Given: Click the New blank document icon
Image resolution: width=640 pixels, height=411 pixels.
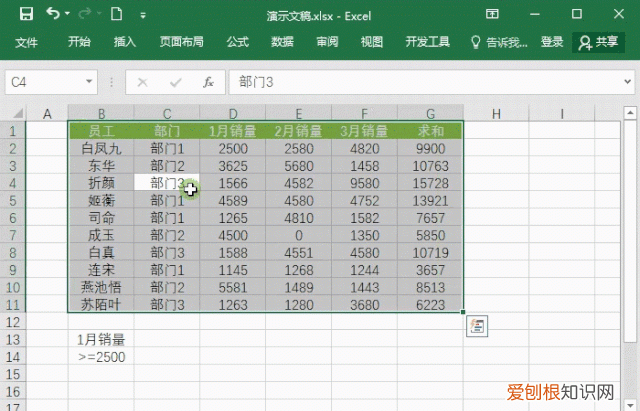Looking at the screenshot, I should [x=117, y=14].
